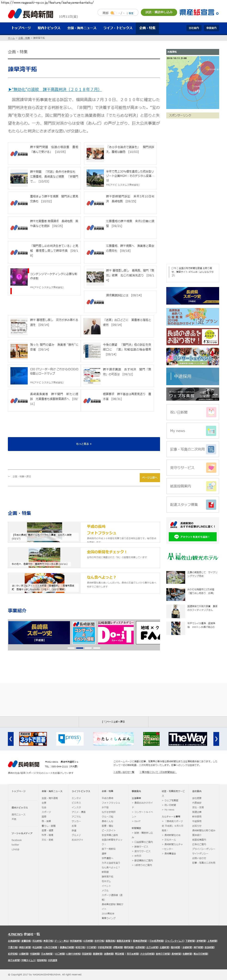
Task: Click facebook link in the footer
Action: tap(17, 840)
